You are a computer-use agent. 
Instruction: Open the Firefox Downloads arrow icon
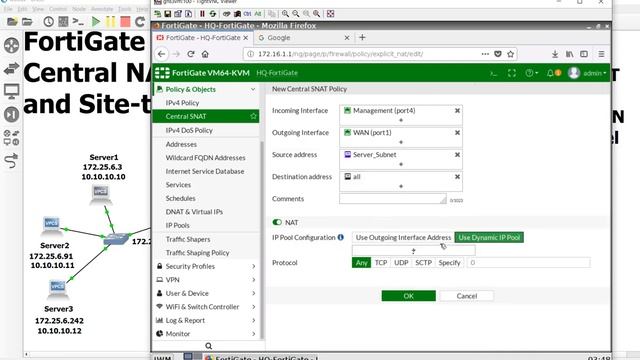pyautogui.click(x=555, y=54)
